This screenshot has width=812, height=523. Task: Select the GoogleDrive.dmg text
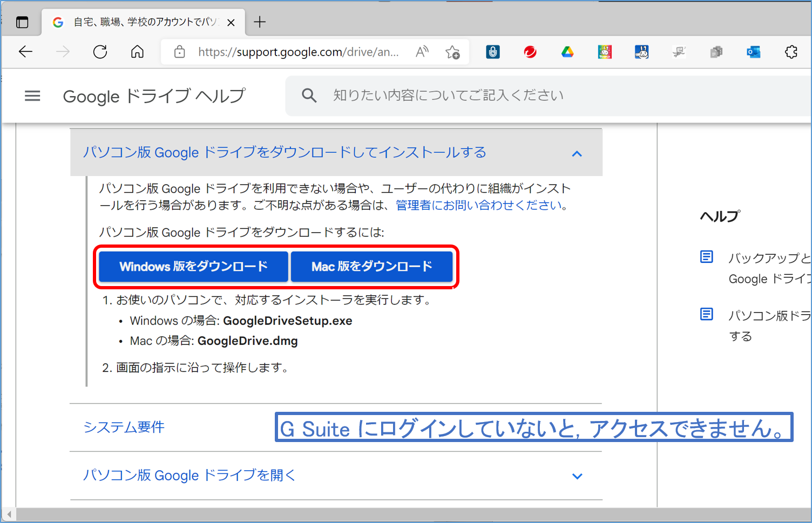pyautogui.click(x=248, y=341)
